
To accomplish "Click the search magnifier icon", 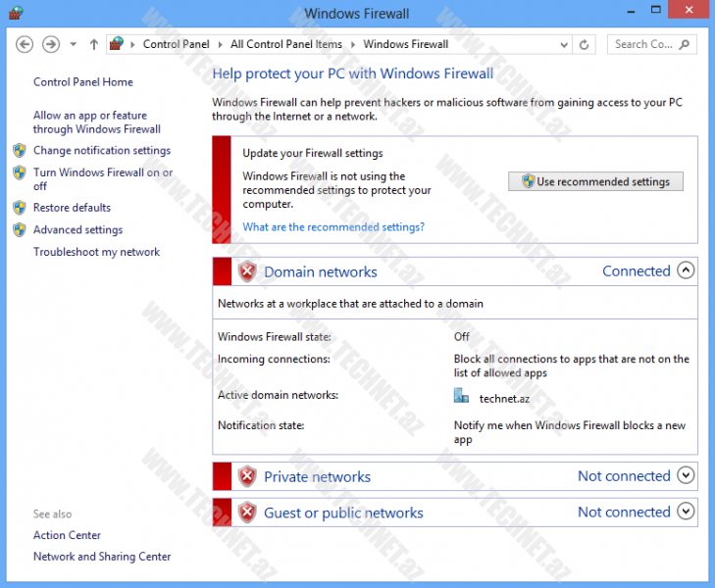I will pyautogui.click(x=684, y=44).
